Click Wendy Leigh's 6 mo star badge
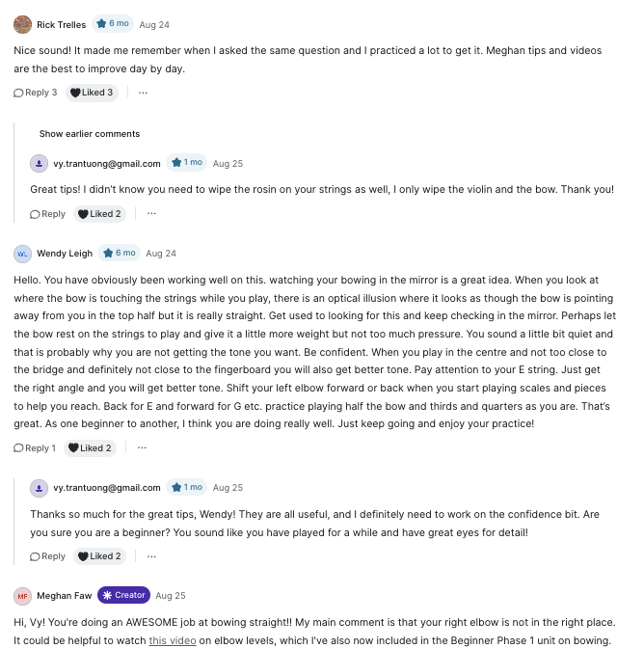 [120, 254]
